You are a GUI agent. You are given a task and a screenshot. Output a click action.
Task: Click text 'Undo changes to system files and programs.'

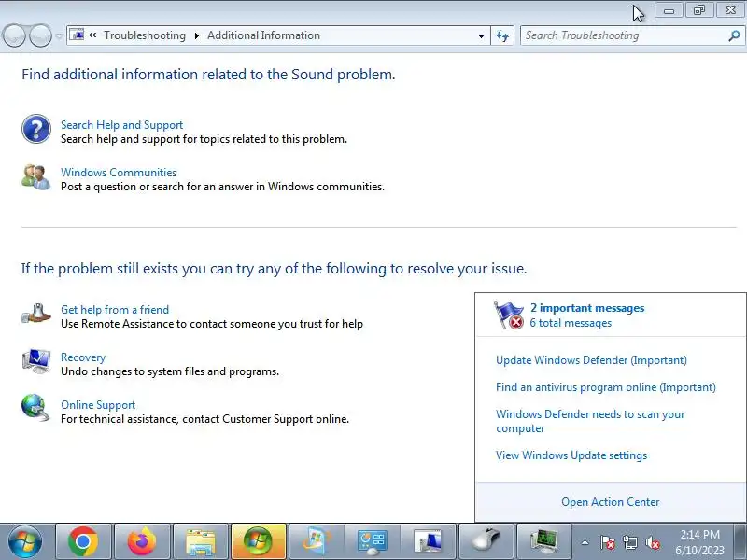[x=170, y=371]
